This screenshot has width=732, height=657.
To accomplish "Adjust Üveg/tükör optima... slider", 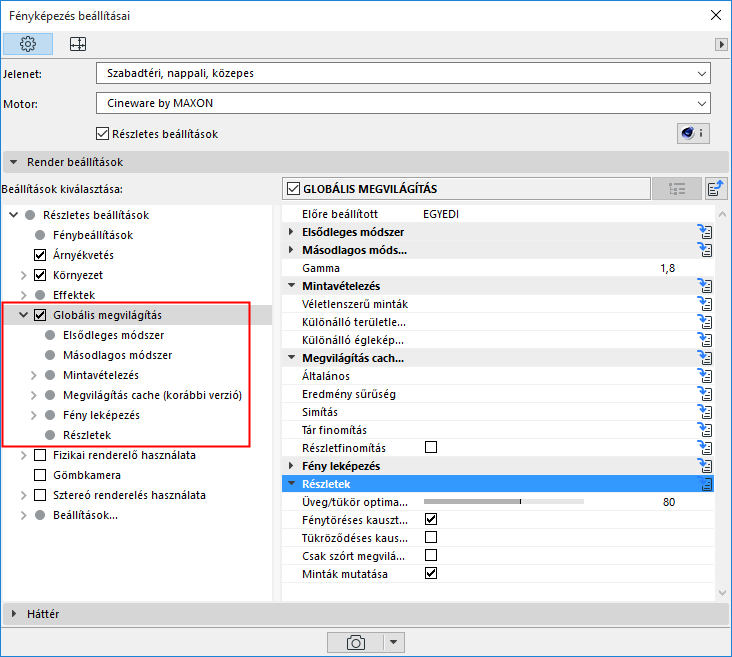I will 504,502.
